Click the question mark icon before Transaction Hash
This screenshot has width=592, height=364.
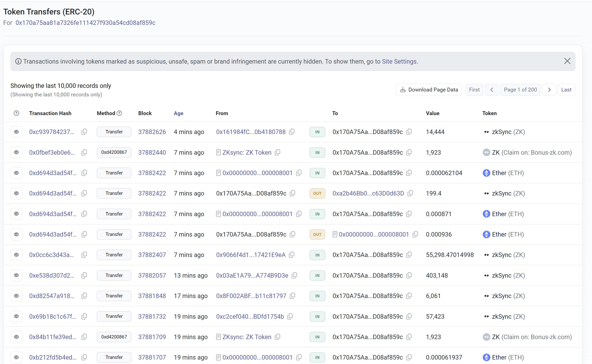[16, 113]
